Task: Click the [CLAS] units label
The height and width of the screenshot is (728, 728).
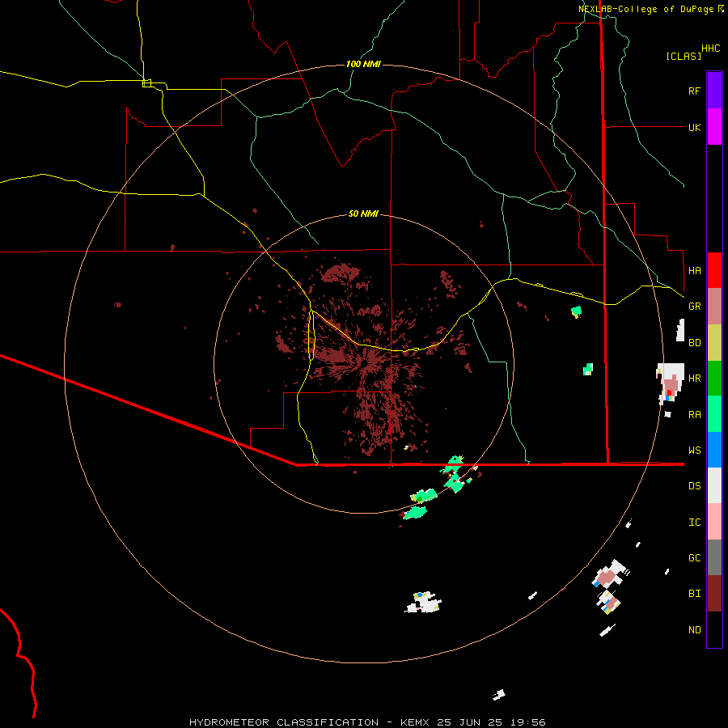Action: pos(684,56)
